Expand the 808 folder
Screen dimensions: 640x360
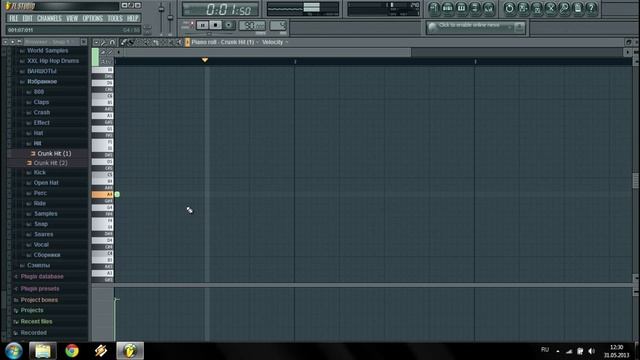(x=39, y=92)
